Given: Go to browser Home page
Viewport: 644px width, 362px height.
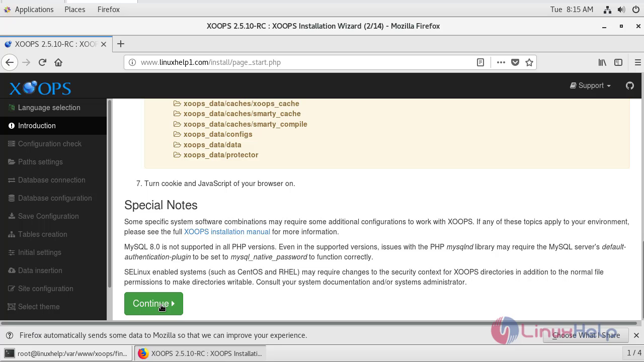Looking at the screenshot, I should [58, 62].
